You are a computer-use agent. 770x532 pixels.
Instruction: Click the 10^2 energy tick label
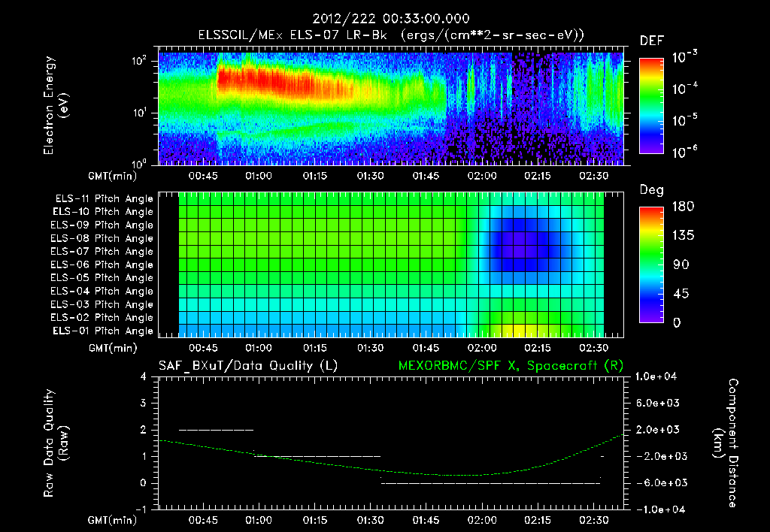(x=139, y=61)
